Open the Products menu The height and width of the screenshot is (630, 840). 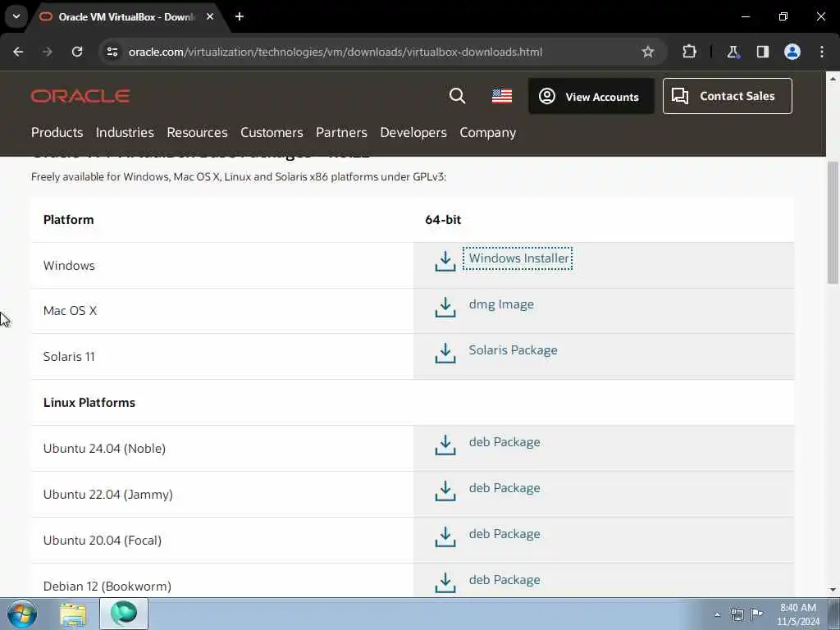(x=57, y=132)
